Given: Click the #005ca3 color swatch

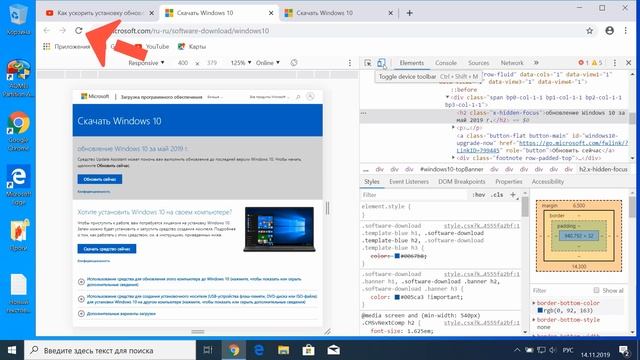Looking at the screenshot, I should (397, 297).
